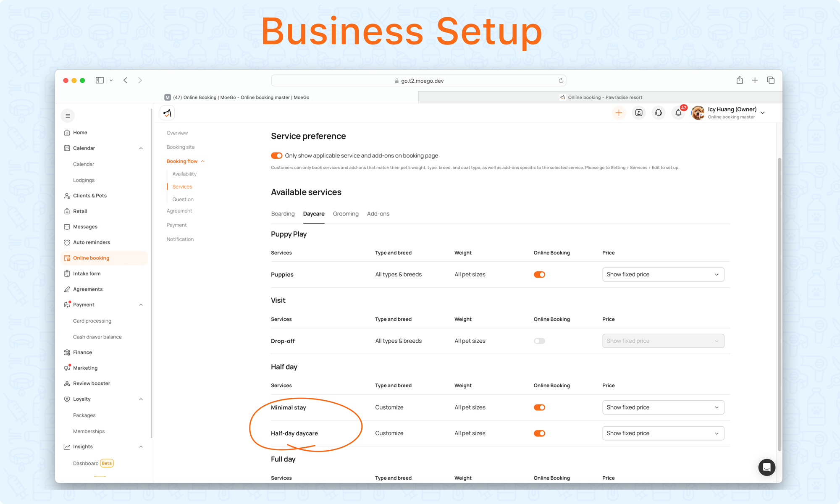Click the headset support icon
This screenshot has width=840, height=504.
(x=658, y=113)
